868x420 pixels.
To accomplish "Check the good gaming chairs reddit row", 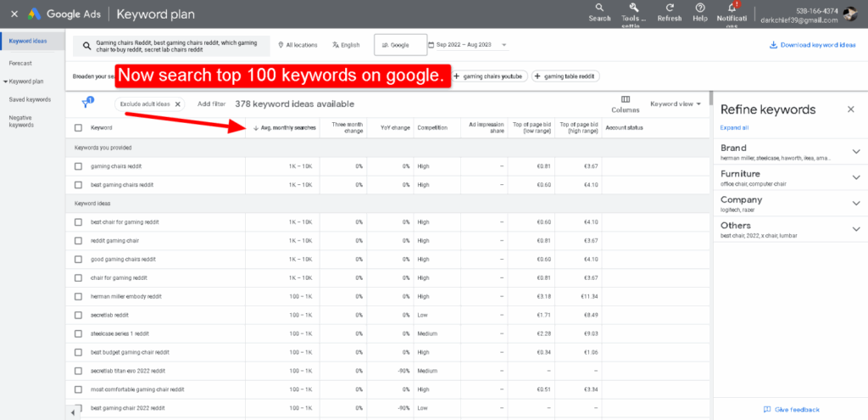I will (78, 260).
